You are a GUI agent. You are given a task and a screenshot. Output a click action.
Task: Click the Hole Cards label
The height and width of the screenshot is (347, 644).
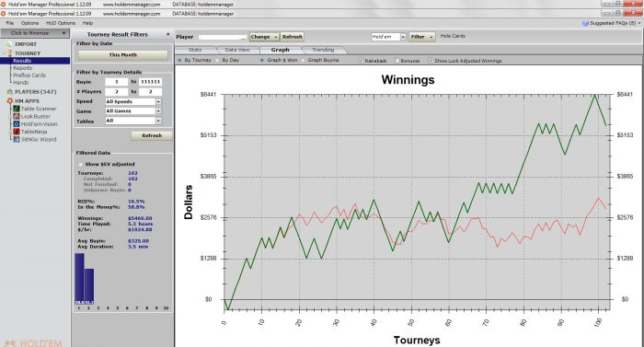coord(453,36)
